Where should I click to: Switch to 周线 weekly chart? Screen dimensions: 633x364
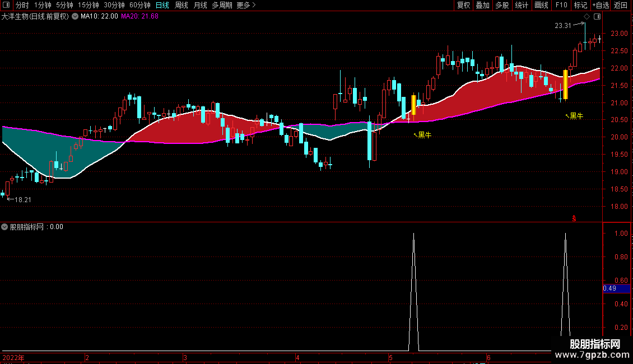click(181, 5)
